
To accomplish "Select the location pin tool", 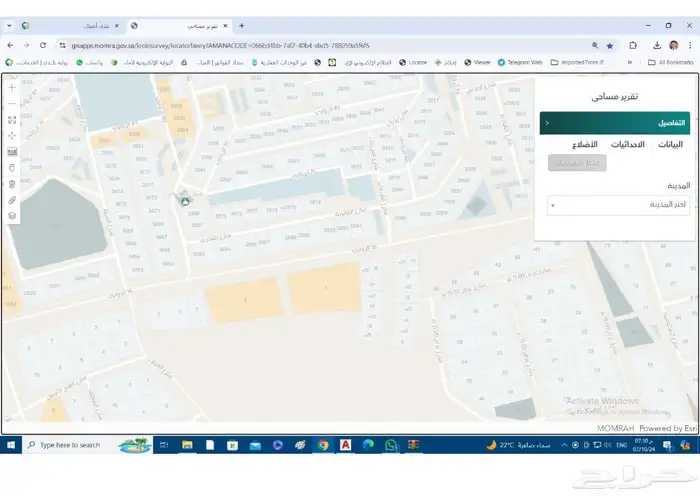I will click(x=12, y=168).
